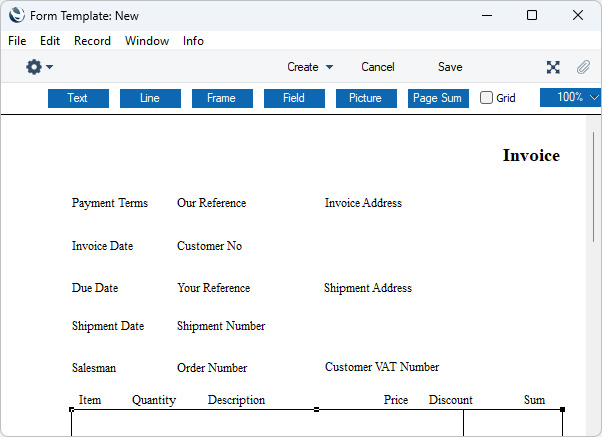
Task: Enable the Grid checkbox
Action: (x=486, y=98)
